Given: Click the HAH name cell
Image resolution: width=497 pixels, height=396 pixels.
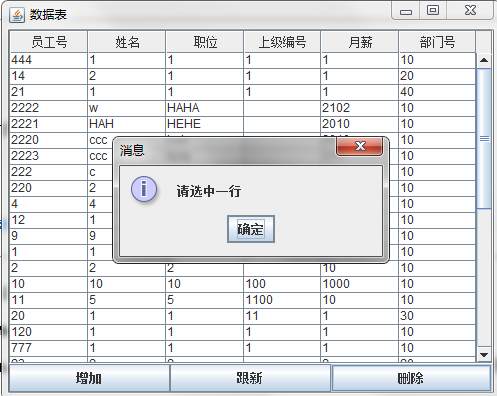Looking at the screenshot, I should [127, 124].
